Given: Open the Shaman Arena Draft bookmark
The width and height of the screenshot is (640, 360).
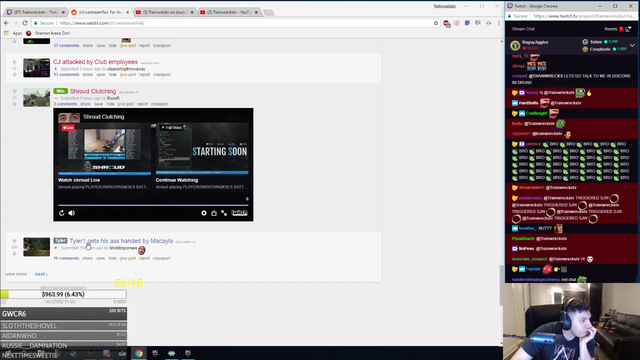Looking at the screenshot, I should 49,33.
